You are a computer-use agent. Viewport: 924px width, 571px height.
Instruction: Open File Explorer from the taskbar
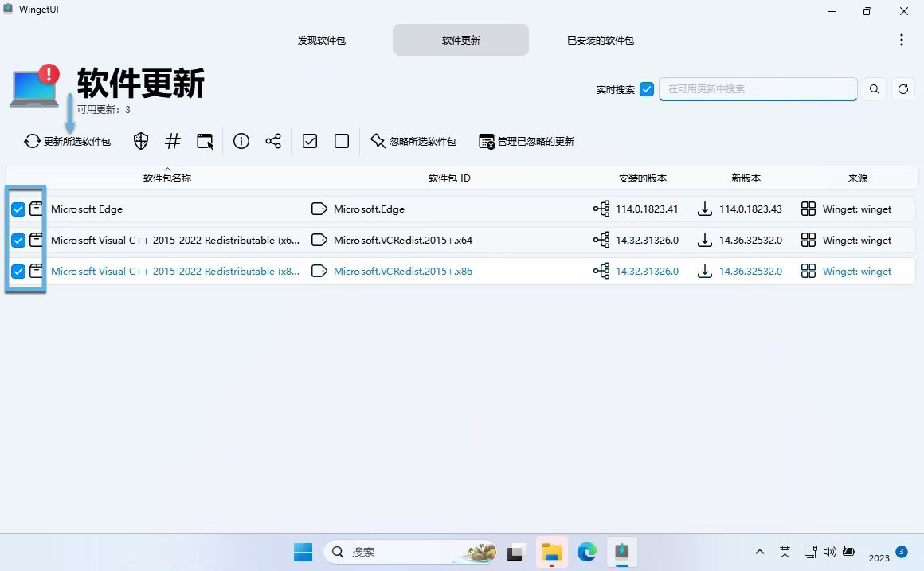coord(551,552)
